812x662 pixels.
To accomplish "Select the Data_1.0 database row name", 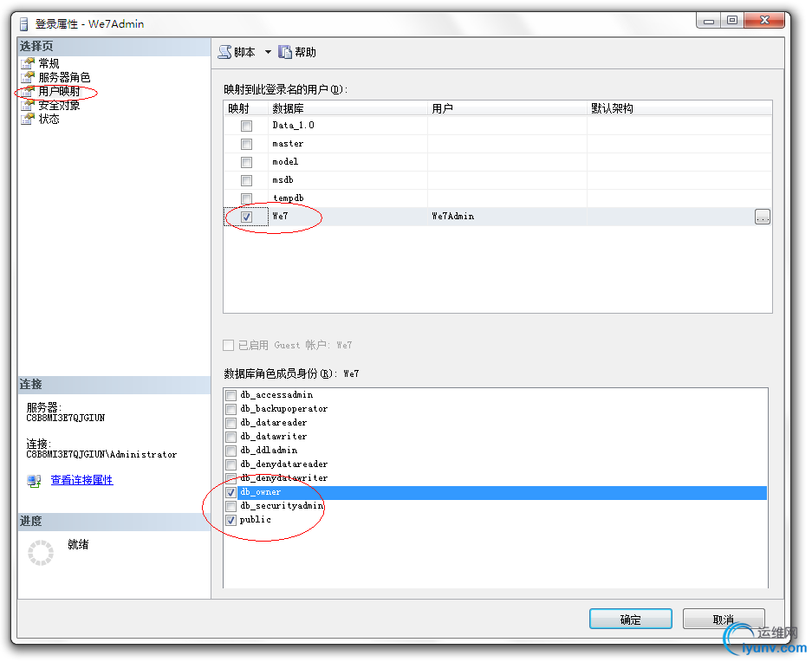I will click(293, 126).
